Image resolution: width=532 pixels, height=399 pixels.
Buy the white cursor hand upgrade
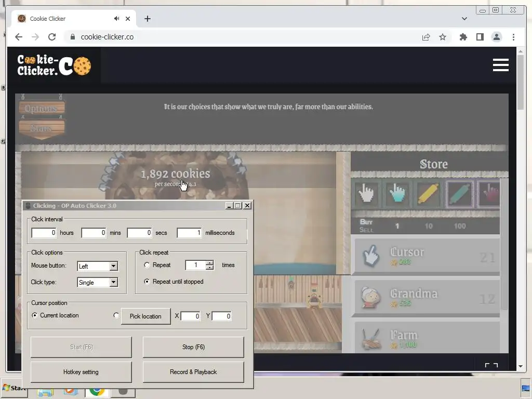(366, 194)
